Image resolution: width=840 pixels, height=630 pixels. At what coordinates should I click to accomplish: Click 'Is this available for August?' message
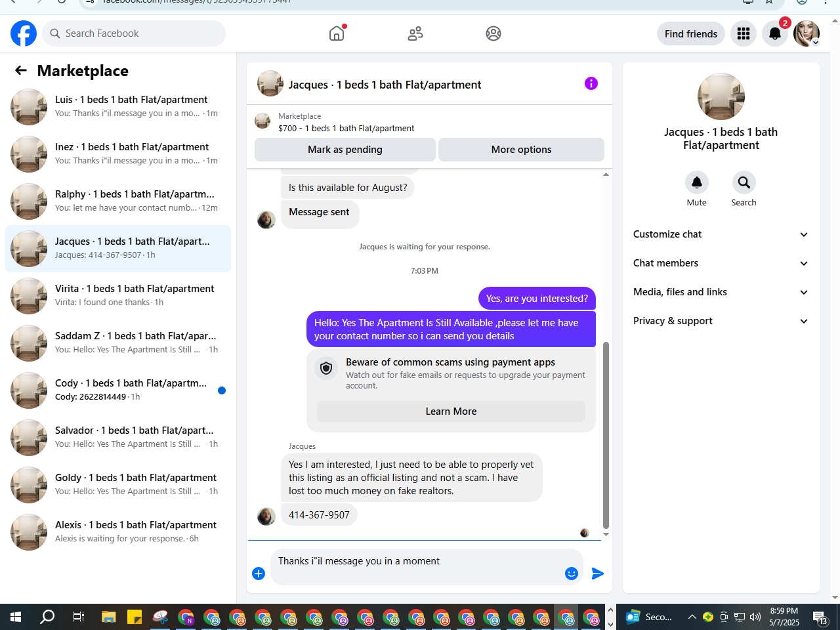click(348, 188)
